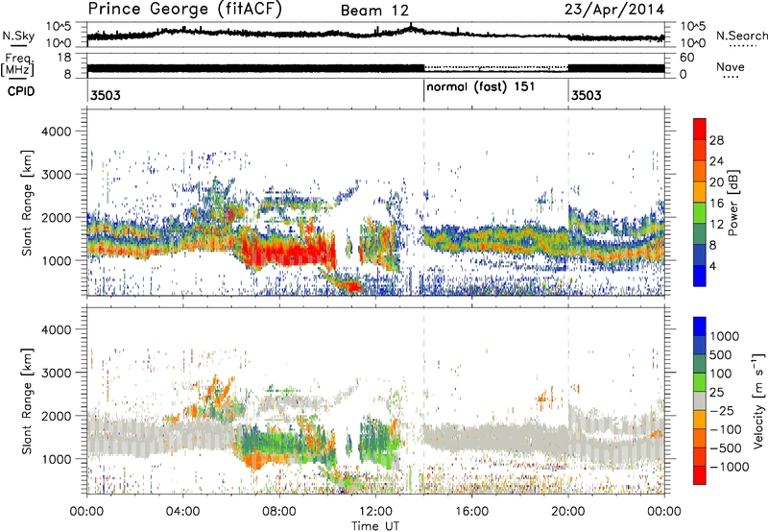Screen dimensions: 768x532
Task: Click the '4000' tick of power panel
Action: click(57, 132)
